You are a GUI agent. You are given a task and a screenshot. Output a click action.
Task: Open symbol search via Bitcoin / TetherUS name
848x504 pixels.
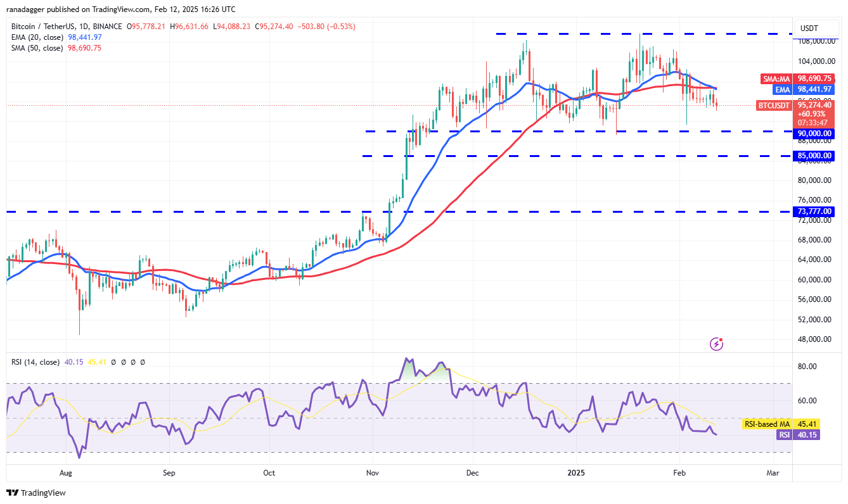point(40,26)
